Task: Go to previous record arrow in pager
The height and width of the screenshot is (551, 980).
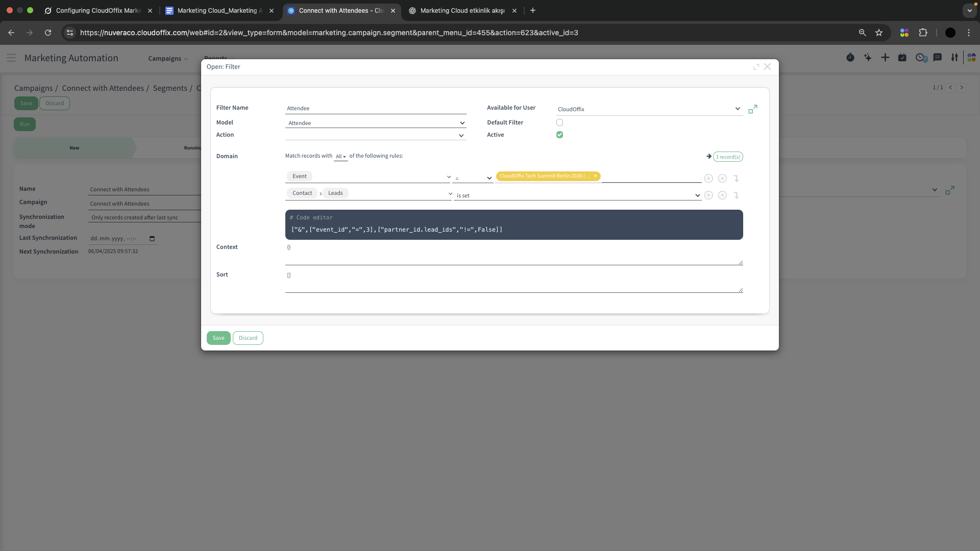Action: point(950,87)
